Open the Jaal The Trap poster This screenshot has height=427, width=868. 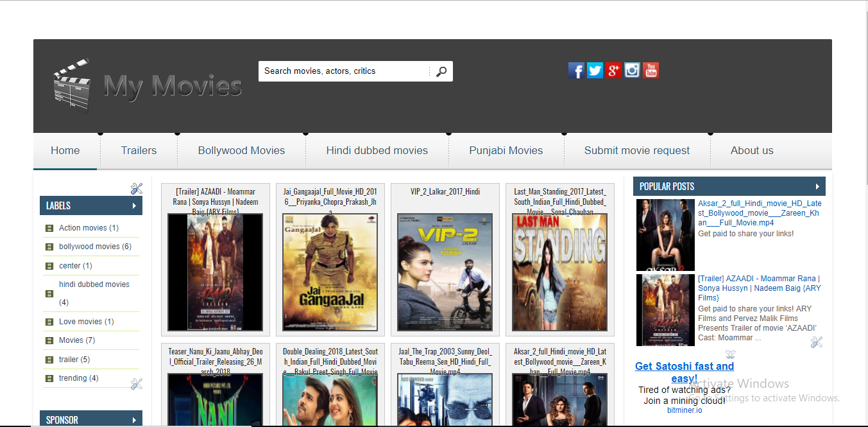click(445, 399)
